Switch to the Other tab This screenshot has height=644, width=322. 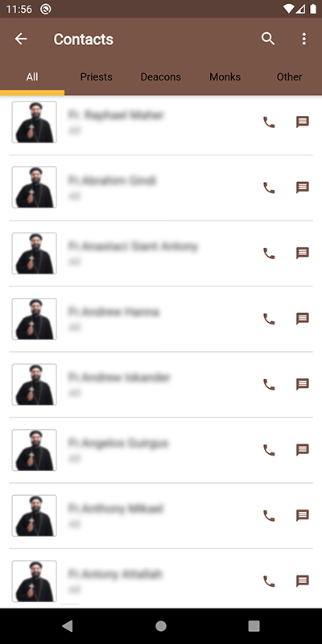(290, 76)
